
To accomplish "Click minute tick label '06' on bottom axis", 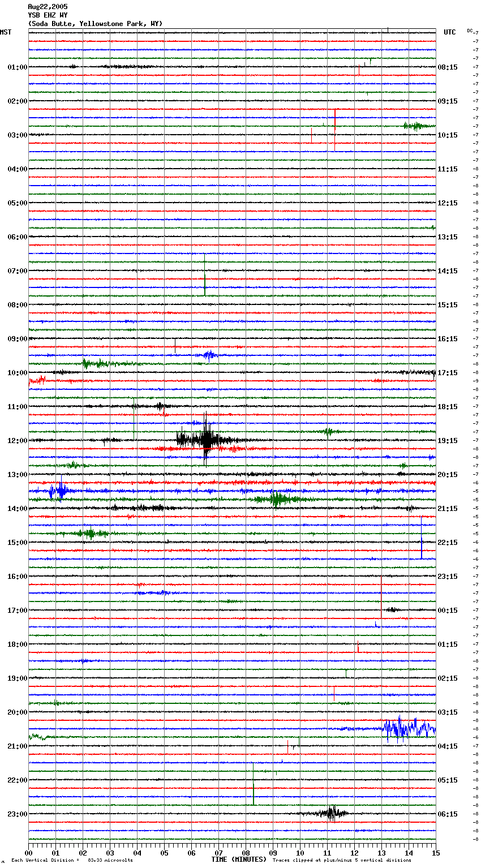I will click(x=191, y=853).
